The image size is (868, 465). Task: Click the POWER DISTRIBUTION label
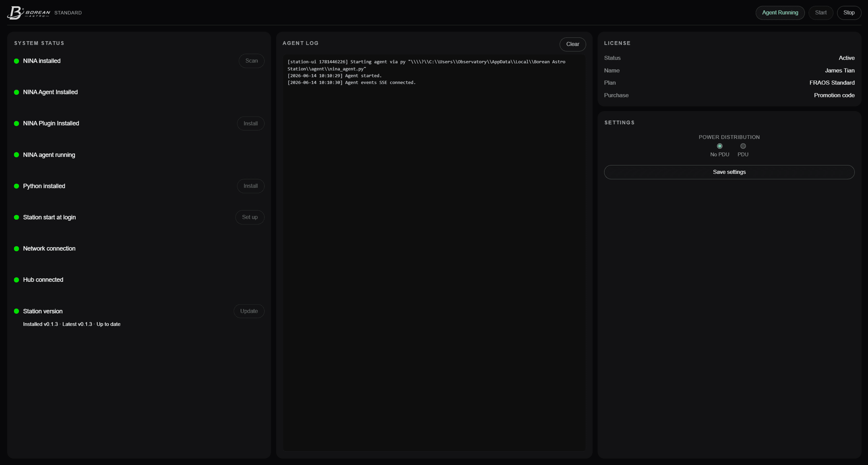click(729, 137)
